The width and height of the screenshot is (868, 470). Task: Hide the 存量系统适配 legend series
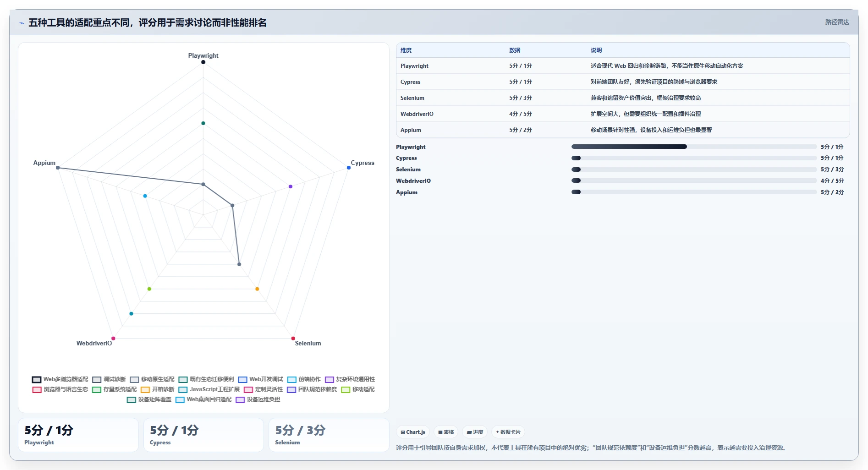coord(115,389)
